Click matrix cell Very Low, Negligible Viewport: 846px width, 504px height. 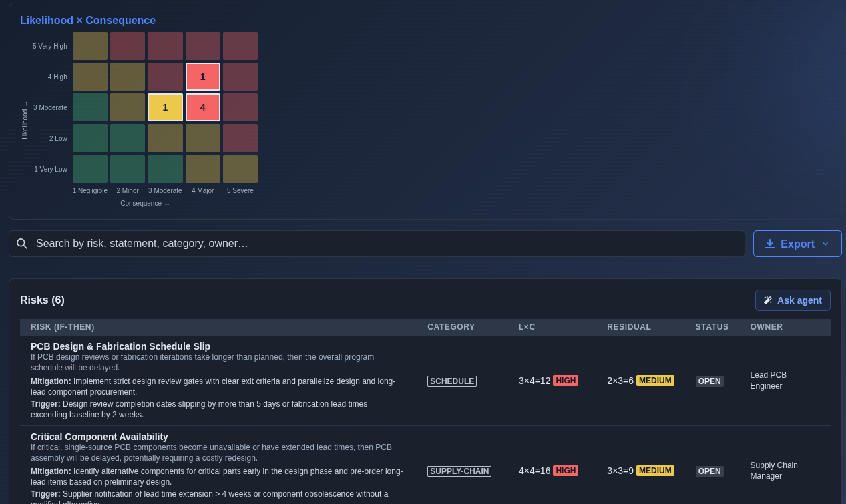90,169
